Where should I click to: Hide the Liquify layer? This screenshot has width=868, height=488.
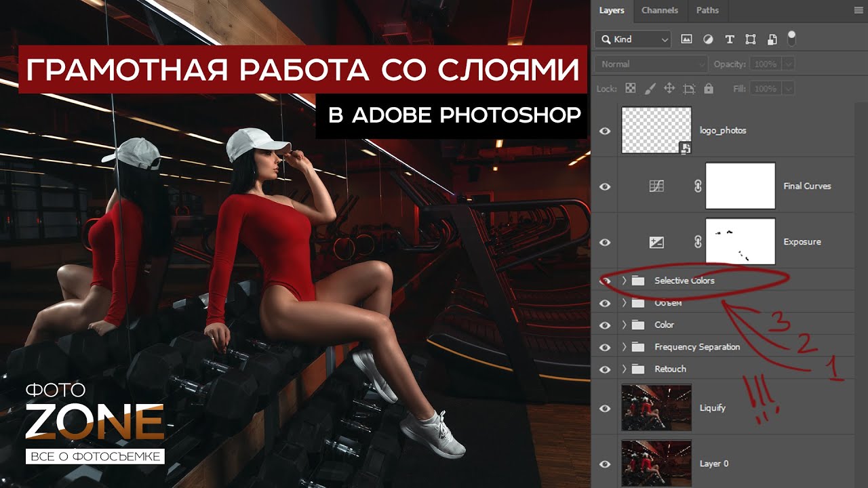point(605,408)
